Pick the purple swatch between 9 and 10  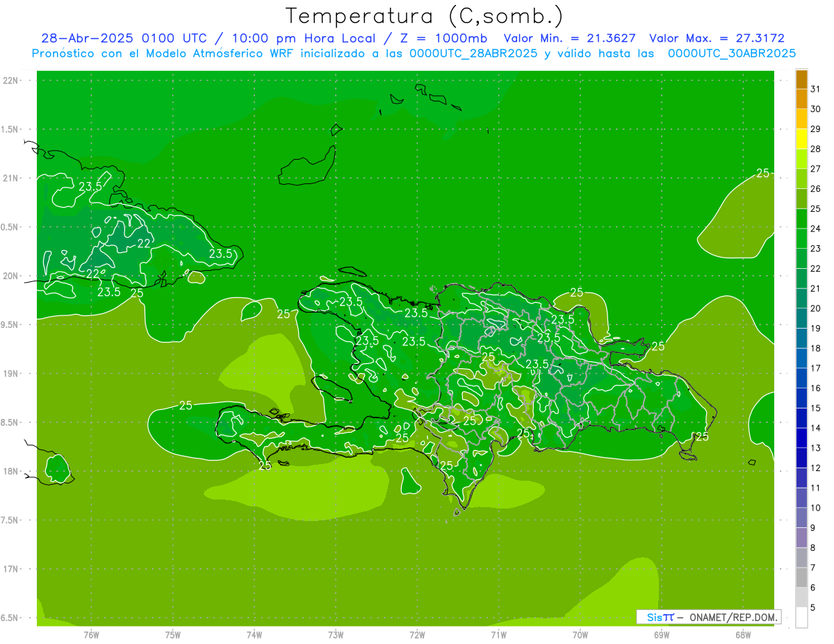coord(801,518)
